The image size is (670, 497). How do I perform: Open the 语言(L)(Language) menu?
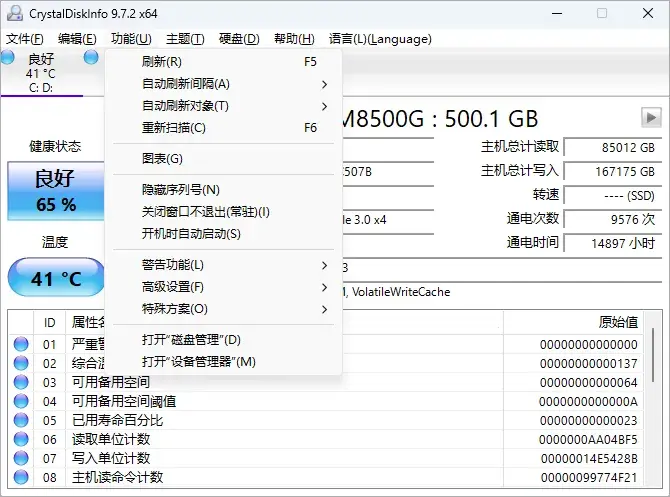pyautogui.click(x=380, y=39)
